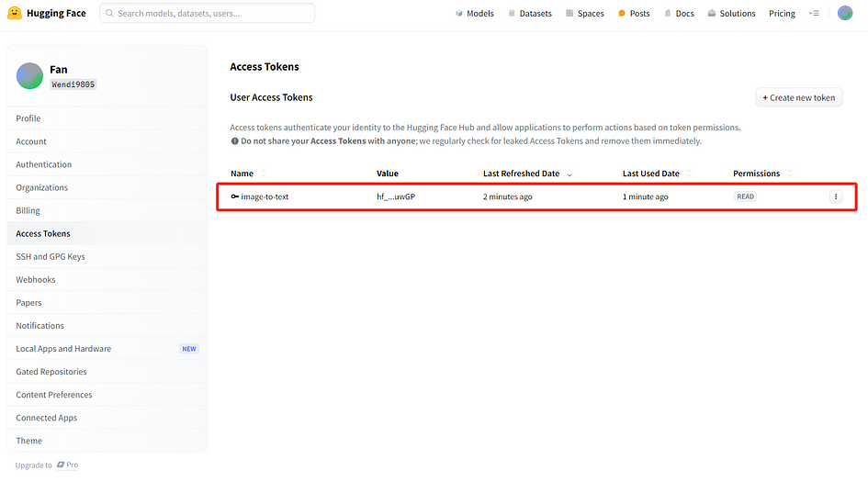Click the image-to-text token name
868x482 pixels.
pos(265,196)
